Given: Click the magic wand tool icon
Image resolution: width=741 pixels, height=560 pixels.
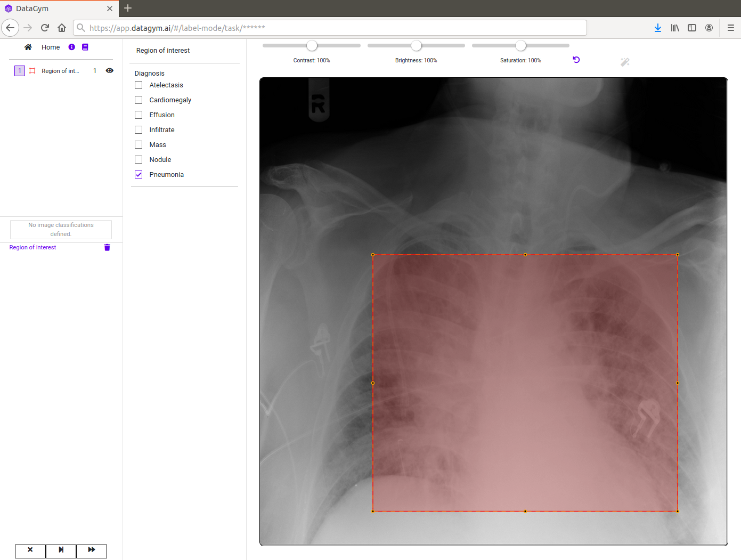Looking at the screenshot, I should coord(625,62).
